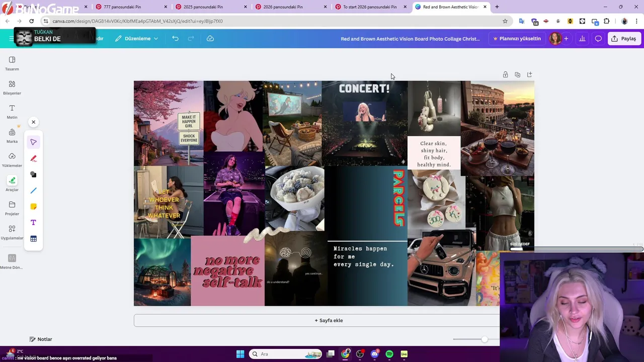Adjust the zoom slider handle
644x362 pixels.
pos(484,339)
